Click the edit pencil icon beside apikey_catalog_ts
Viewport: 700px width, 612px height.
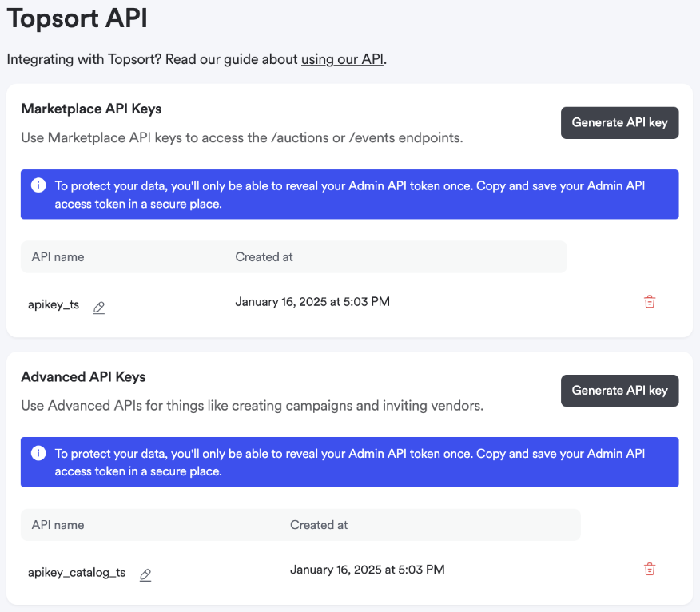point(145,574)
